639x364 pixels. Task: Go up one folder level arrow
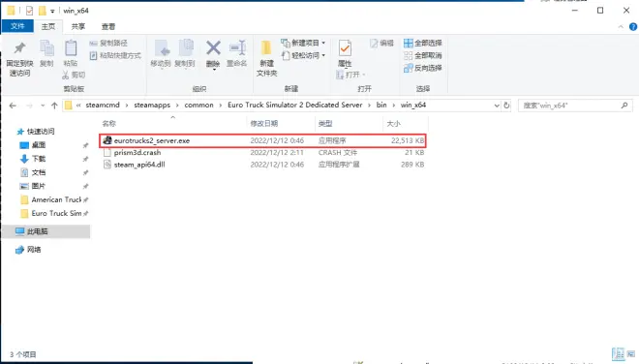tap(54, 106)
